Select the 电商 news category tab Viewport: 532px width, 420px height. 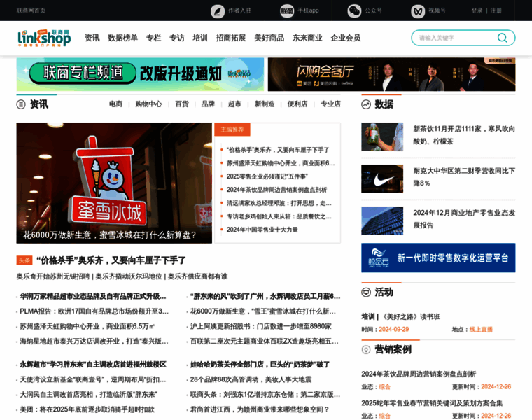(115, 104)
